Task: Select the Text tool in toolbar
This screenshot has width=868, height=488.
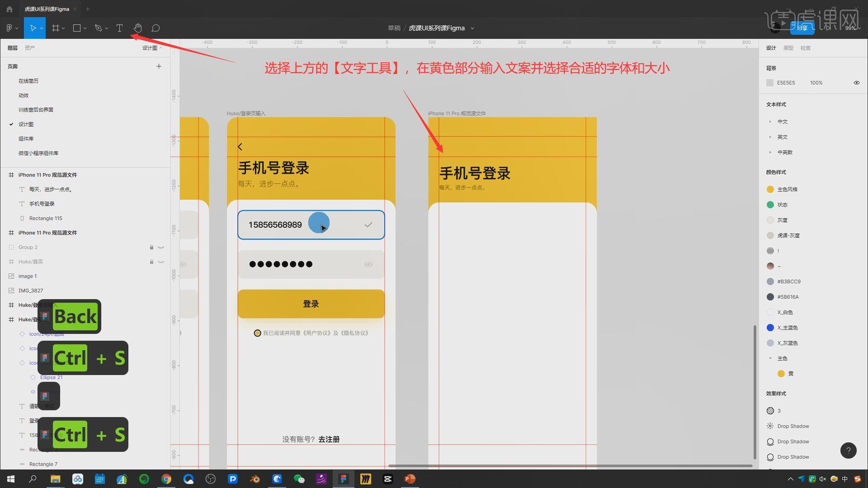Action: click(119, 28)
